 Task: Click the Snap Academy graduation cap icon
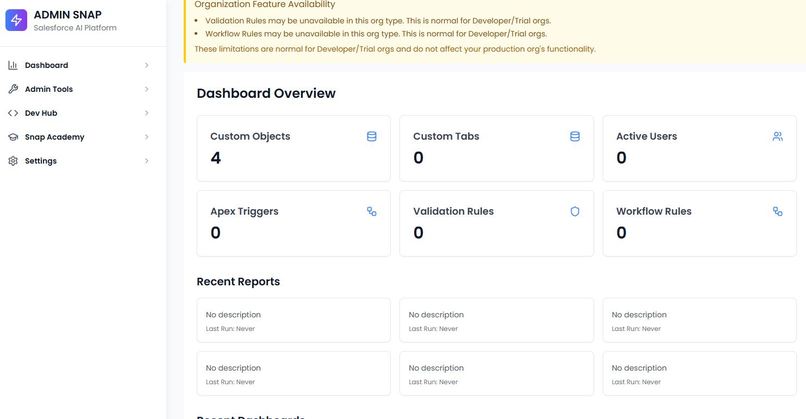coord(13,137)
